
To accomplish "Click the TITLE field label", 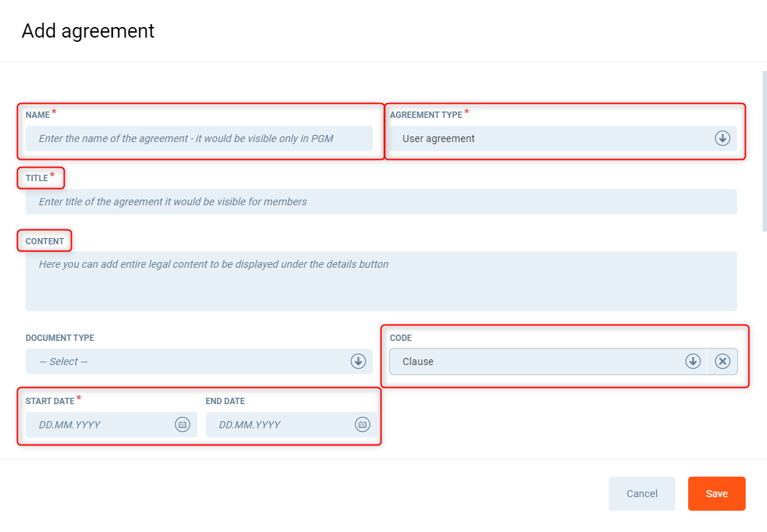I will (37, 178).
